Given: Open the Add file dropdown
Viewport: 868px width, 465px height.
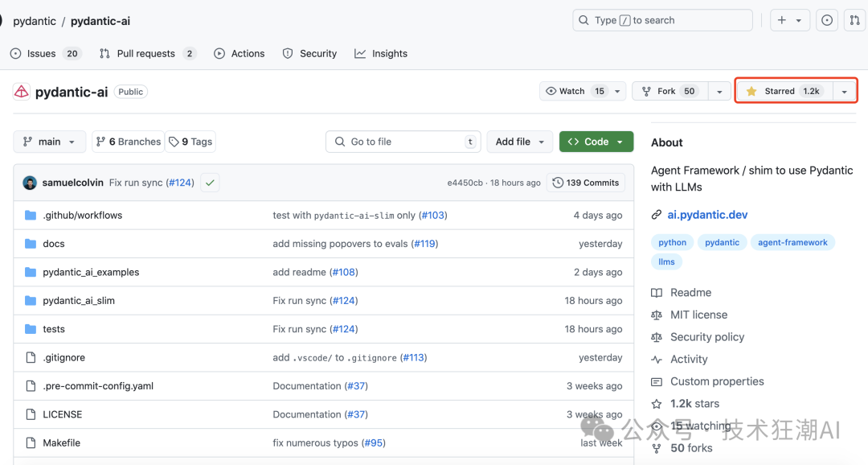Looking at the screenshot, I should click(x=519, y=142).
